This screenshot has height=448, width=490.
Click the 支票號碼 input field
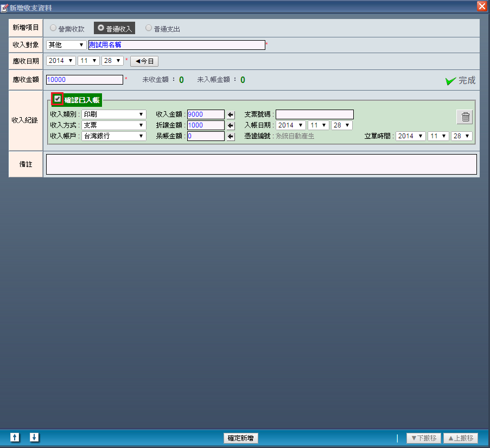click(314, 114)
